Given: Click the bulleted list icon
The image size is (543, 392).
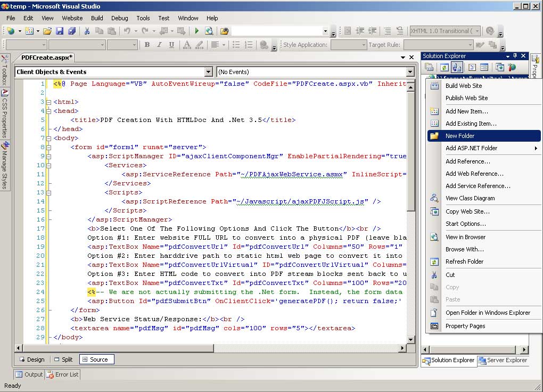Looking at the screenshot, I should tap(236, 45).
